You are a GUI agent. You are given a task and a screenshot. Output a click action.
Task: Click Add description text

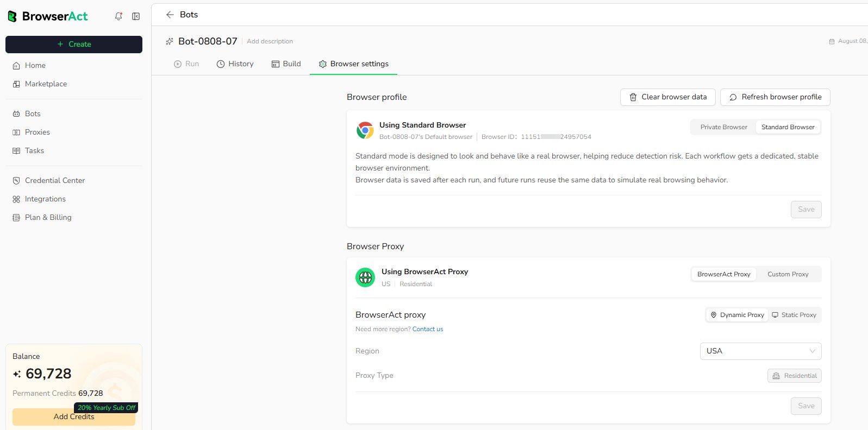coord(270,41)
